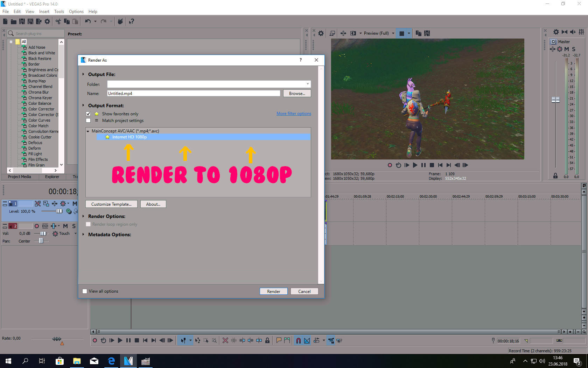Open the Folder dropdown in Render As

[308, 84]
